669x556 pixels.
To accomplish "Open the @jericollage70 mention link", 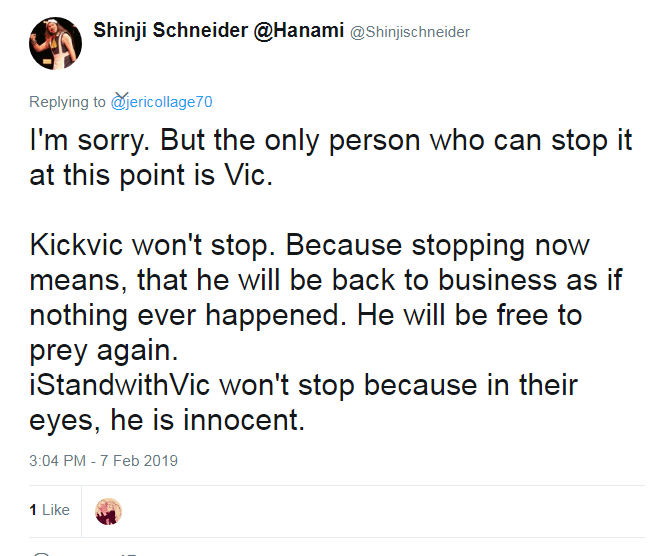I will click(x=161, y=102).
